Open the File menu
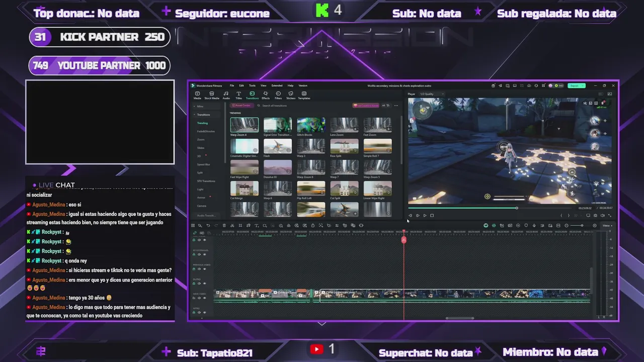 (x=232, y=85)
